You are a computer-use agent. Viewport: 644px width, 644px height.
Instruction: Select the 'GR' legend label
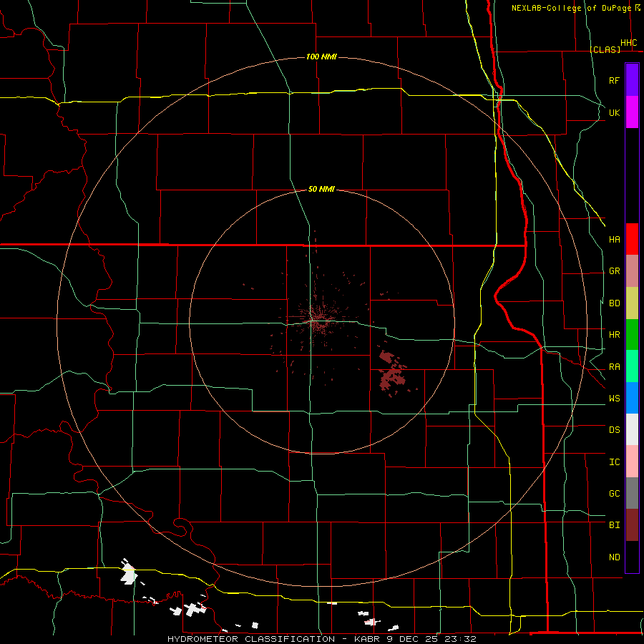click(615, 271)
